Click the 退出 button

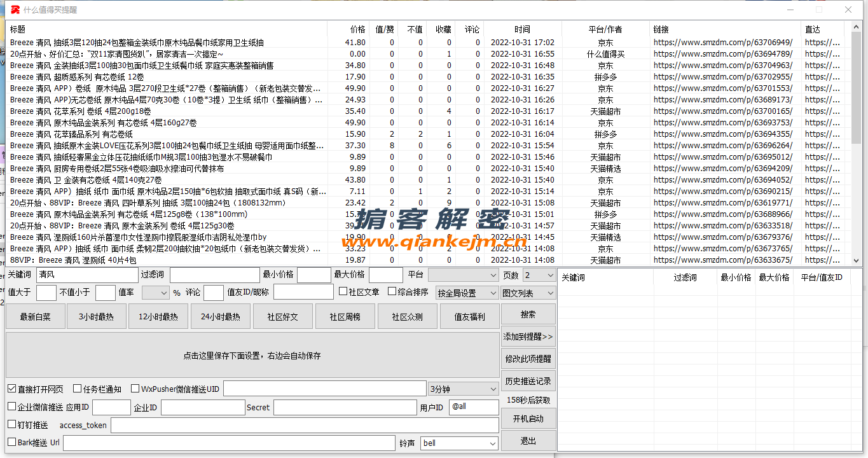[x=528, y=441]
